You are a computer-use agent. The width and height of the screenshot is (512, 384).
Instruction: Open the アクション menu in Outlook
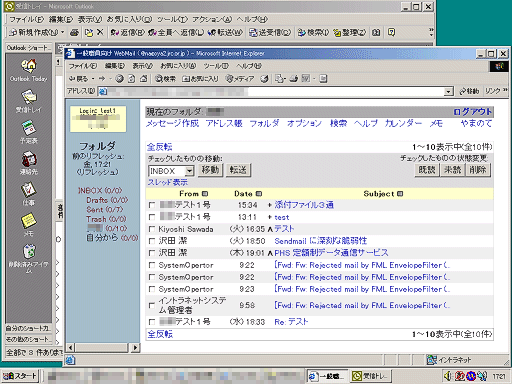(x=212, y=19)
